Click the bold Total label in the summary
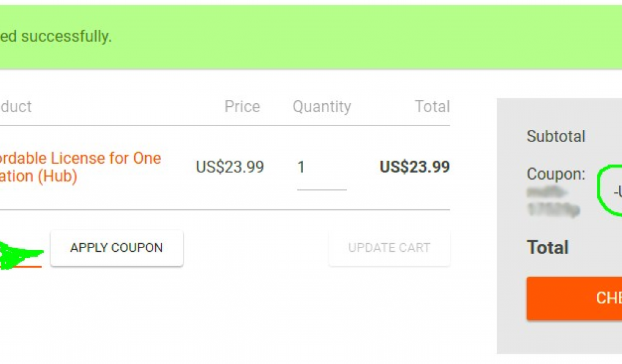This screenshot has width=622, height=364. click(x=547, y=248)
